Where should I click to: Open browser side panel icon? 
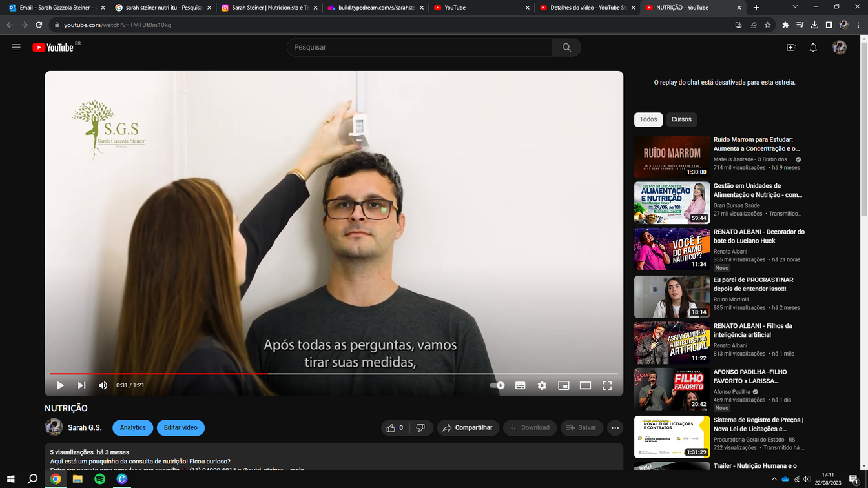[829, 25]
